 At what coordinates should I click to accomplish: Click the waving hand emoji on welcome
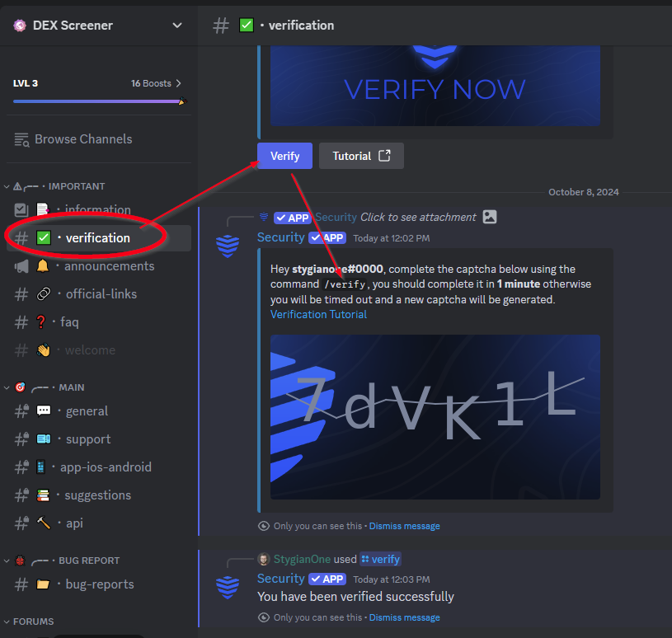(43, 350)
